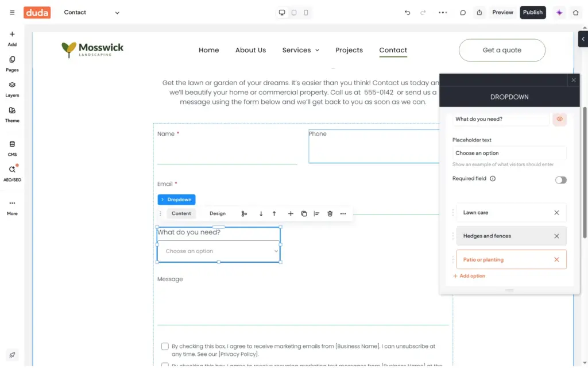Screen dimensions: 588x368
Task: Open widget toolbar more options
Action: click(343, 214)
